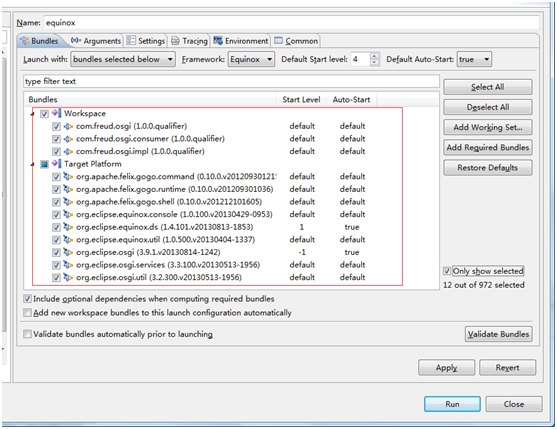
Task: Click the org.eclipse.osgi.services plug-in icon
Action: tap(68, 265)
